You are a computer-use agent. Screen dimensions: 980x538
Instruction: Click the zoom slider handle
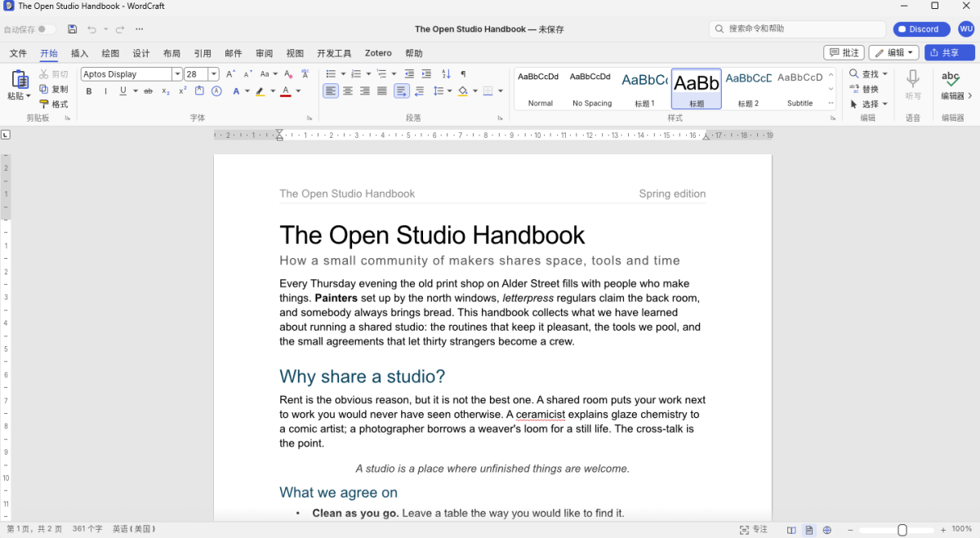pyautogui.click(x=902, y=530)
